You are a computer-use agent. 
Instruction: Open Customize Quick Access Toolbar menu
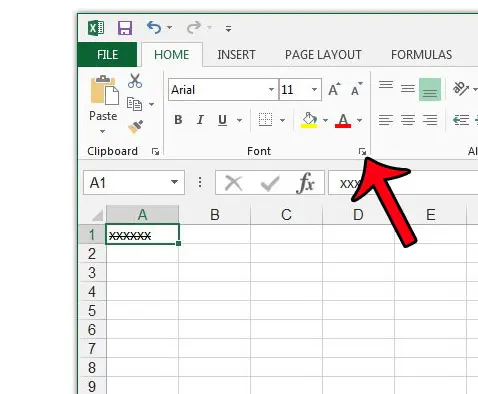pyautogui.click(x=228, y=29)
